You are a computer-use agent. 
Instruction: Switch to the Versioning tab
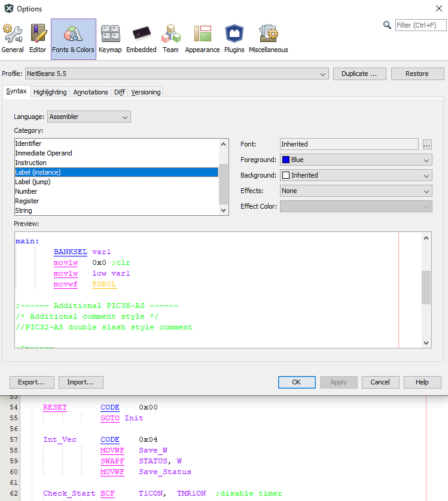[146, 92]
